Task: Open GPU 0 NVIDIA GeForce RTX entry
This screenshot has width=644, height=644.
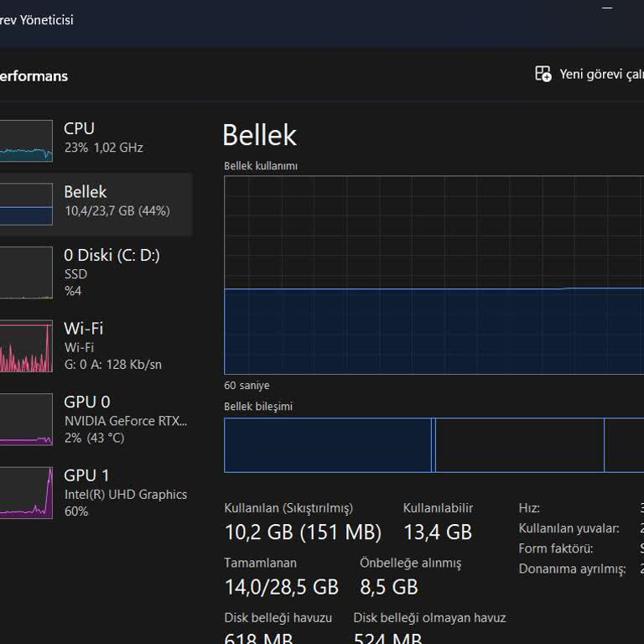Action: pyautogui.click(x=96, y=419)
